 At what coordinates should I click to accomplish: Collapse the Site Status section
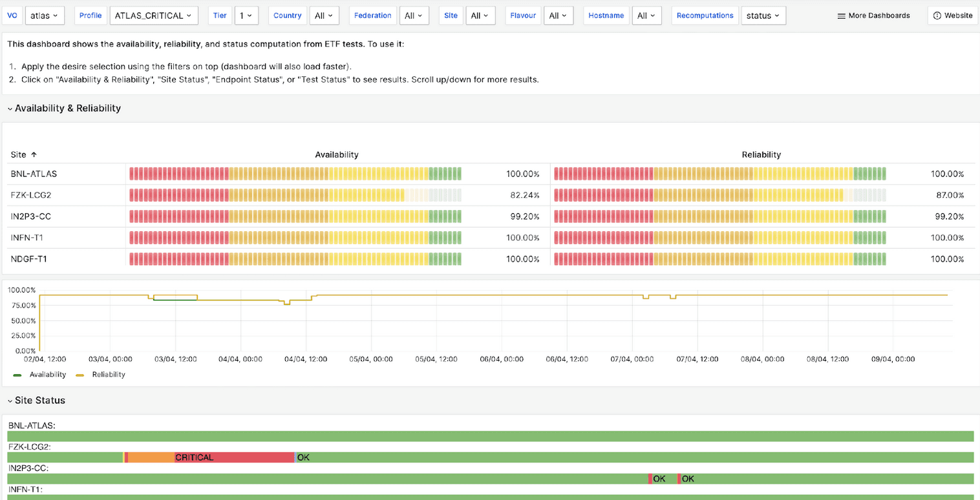8,400
